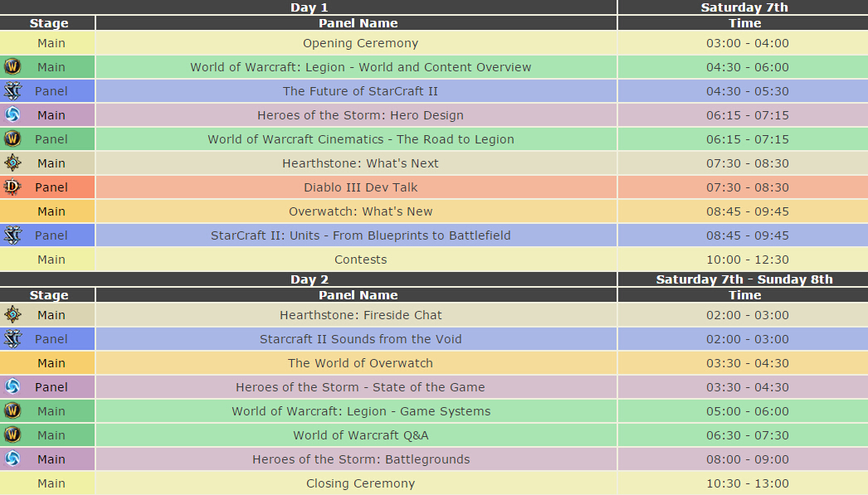Viewport: 868px width, 495px height.
Task: Click the StarCraft icon beside Units - From Blueprints row
Action: point(12,235)
